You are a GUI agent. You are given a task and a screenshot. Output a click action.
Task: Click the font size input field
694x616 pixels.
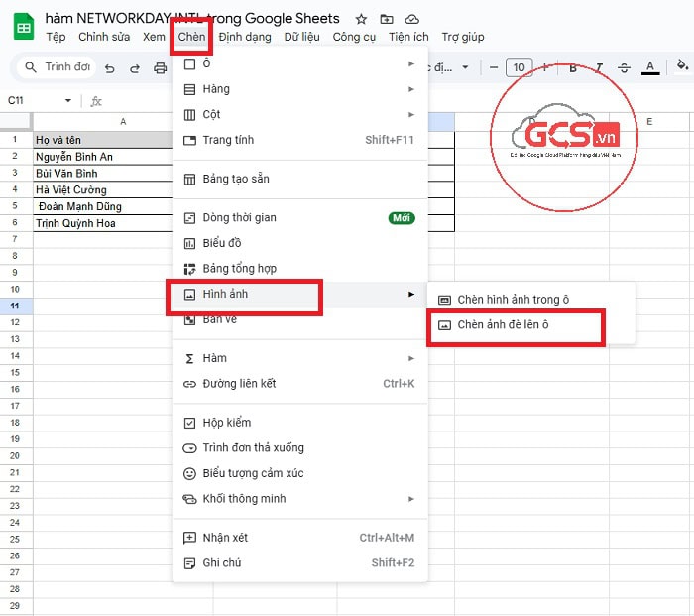519,68
